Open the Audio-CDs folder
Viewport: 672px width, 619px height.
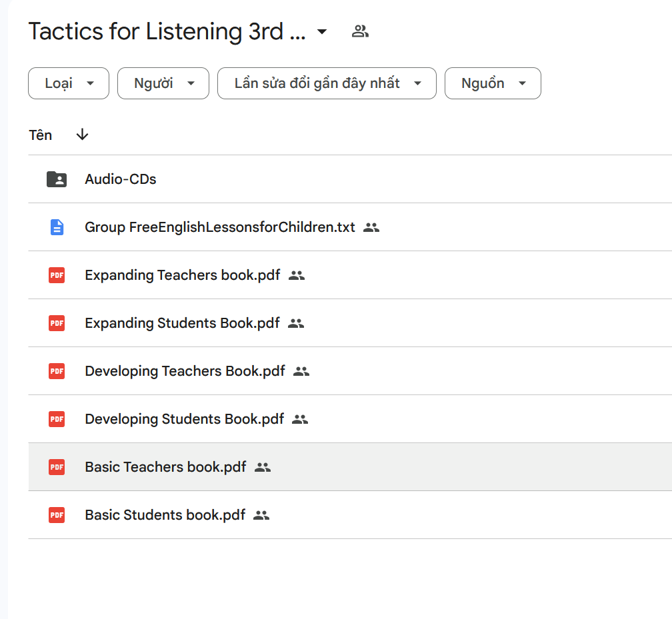pyautogui.click(x=121, y=179)
